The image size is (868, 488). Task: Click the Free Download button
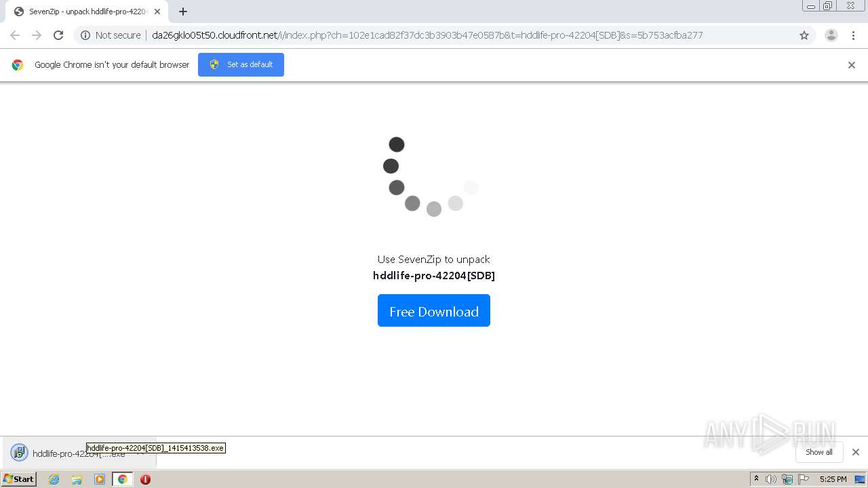[434, 311]
